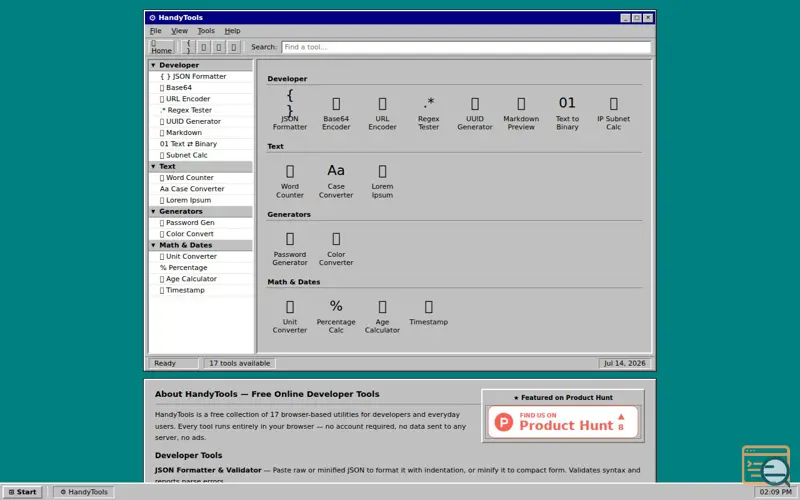The image size is (800, 500).
Task: Collapse the Developer sidebar group
Action: tap(201, 65)
